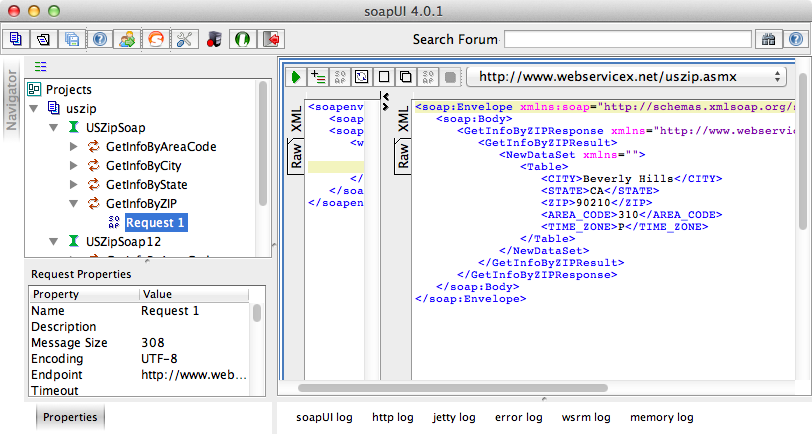Screen dimensions: 812x434
Task: Click the green loadUI icon
Action: point(242,39)
